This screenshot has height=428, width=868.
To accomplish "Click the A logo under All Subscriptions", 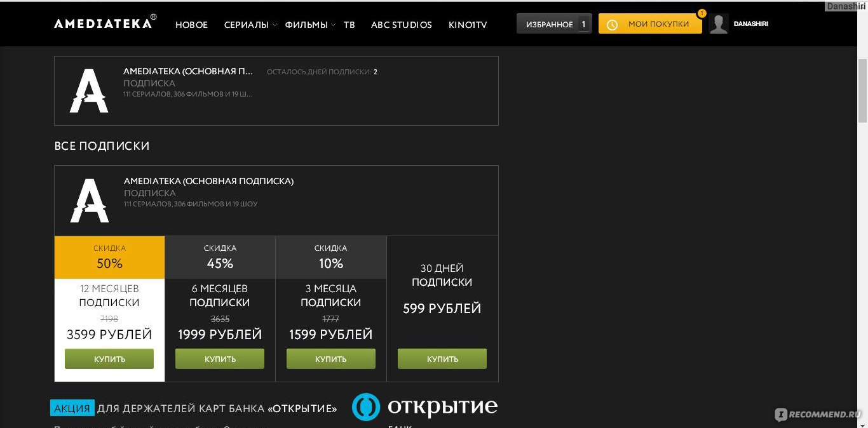I will (x=90, y=201).
